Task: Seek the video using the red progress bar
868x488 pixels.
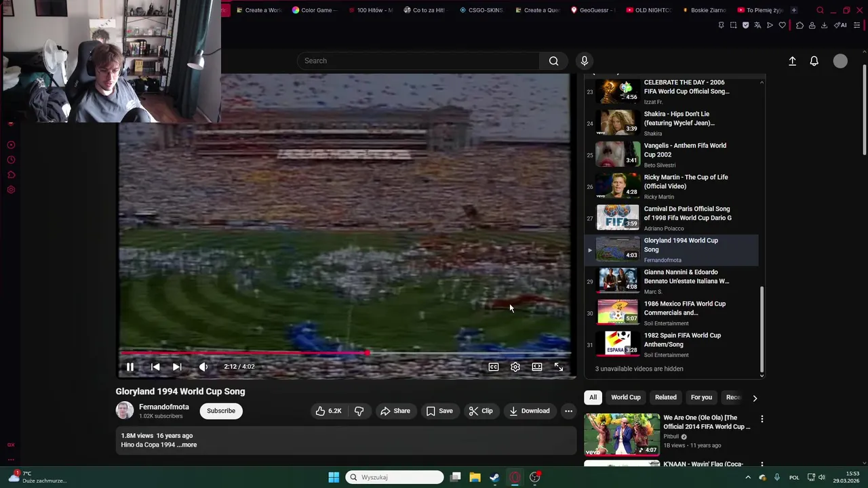Action: coord(345,353)
